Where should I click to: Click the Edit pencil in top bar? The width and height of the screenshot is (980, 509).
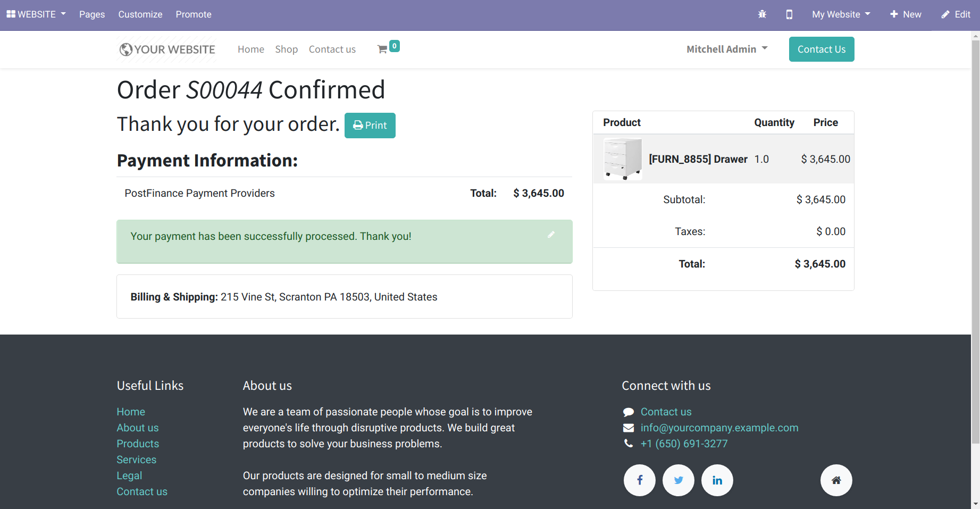pos(956,14)
